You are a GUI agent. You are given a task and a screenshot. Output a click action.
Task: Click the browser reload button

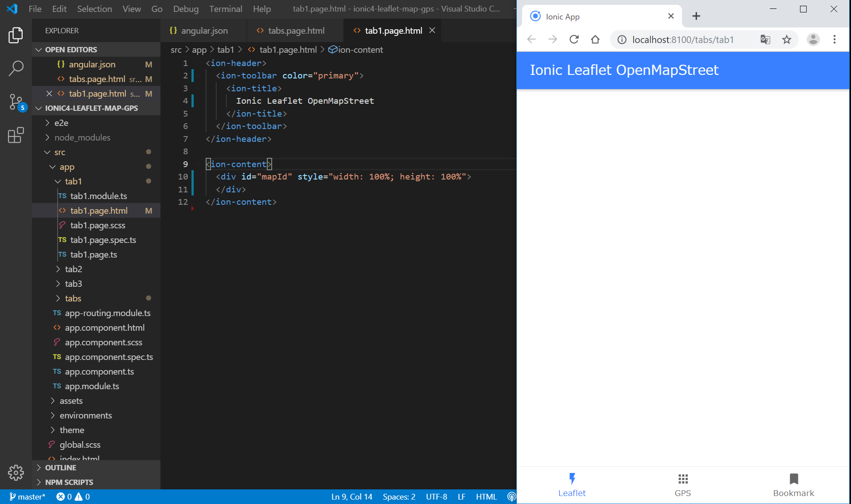(574, 39)
